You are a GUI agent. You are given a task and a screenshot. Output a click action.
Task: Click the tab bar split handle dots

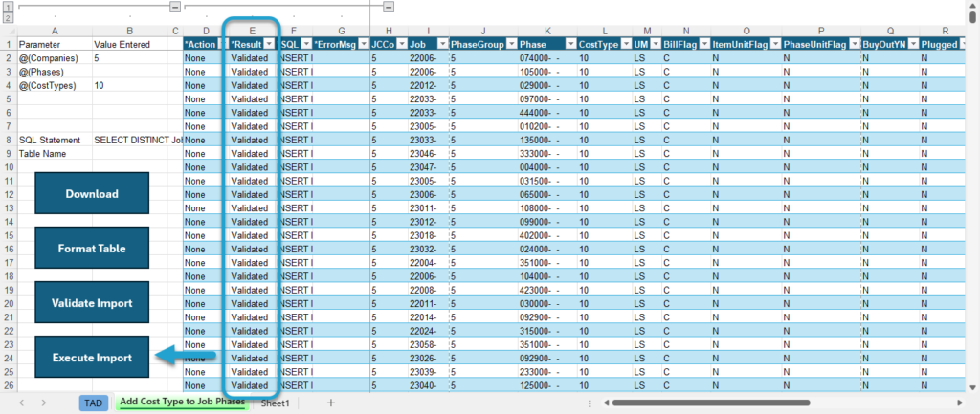tap(590, 403)
